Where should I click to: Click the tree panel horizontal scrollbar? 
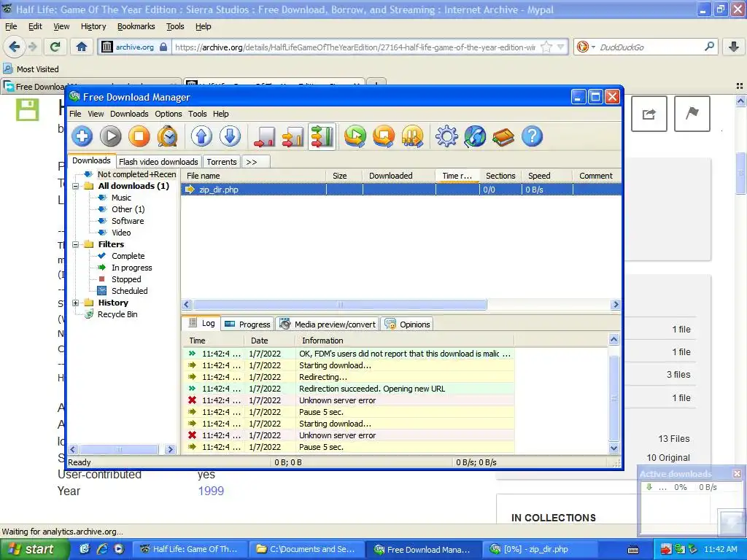(119, 449)
